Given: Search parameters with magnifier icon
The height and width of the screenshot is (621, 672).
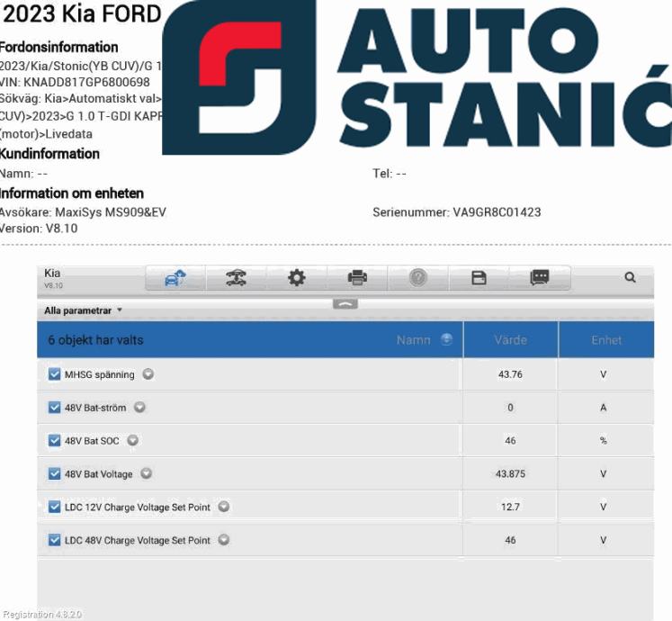Looking at the screenshot, I should tap(630, 277).
